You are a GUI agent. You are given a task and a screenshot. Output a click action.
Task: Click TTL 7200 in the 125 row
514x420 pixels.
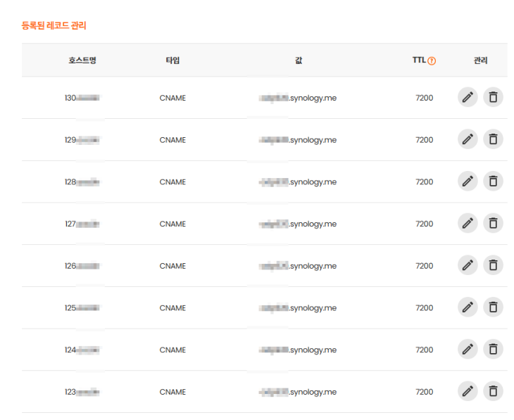click(x=424, y=308)
